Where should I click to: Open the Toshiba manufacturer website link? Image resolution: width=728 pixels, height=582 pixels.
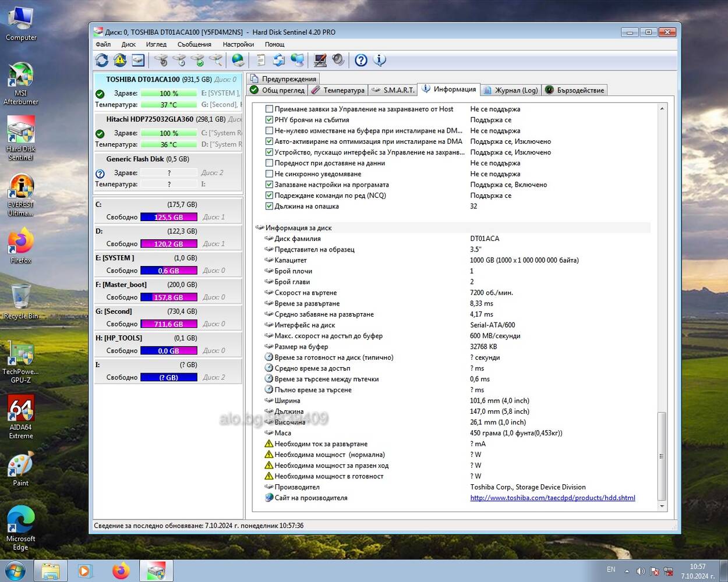tap(553, 498)
